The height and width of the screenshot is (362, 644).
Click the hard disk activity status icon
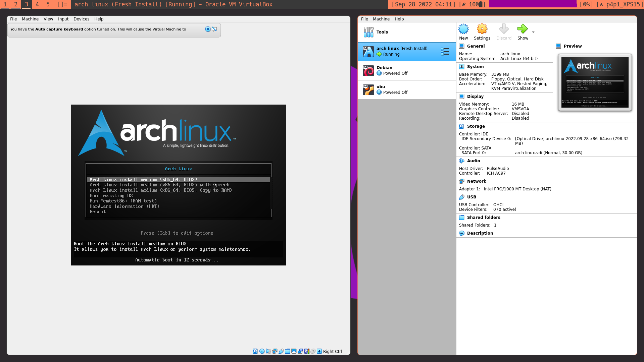coord(255,351)
